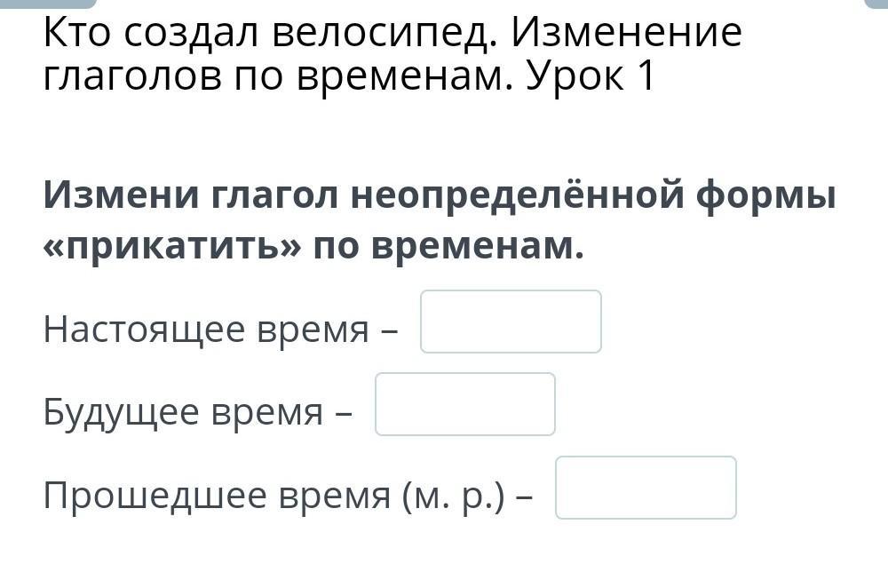888x588 pixels.
Task: Click the gray rounded shape at top-left corner
Action: point(48,4)
